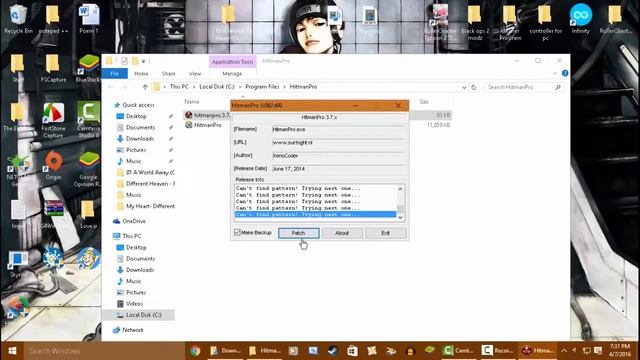The width and height of the screenshot is (640, 360).
Task: Open Camtasia Studio 8 desktop shortcut
Action: point(88,120)
